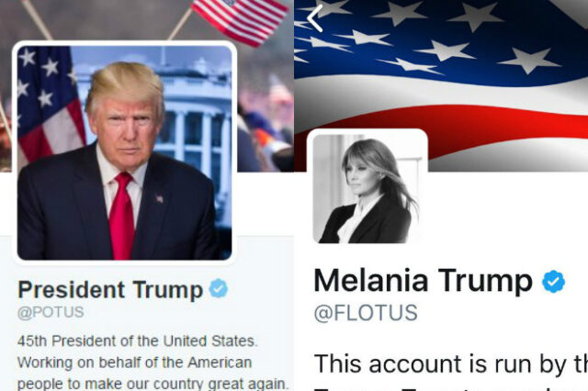Open the small waving flag in POTUS header
588x391 pixels.
(x=240, y=20)
